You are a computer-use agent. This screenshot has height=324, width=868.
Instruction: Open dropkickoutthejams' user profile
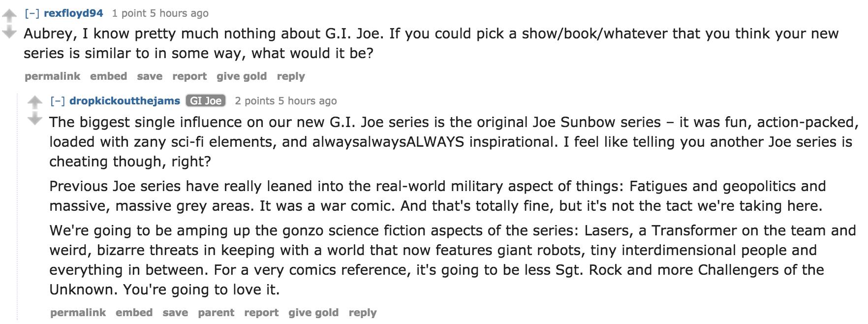tap(124, 101)
